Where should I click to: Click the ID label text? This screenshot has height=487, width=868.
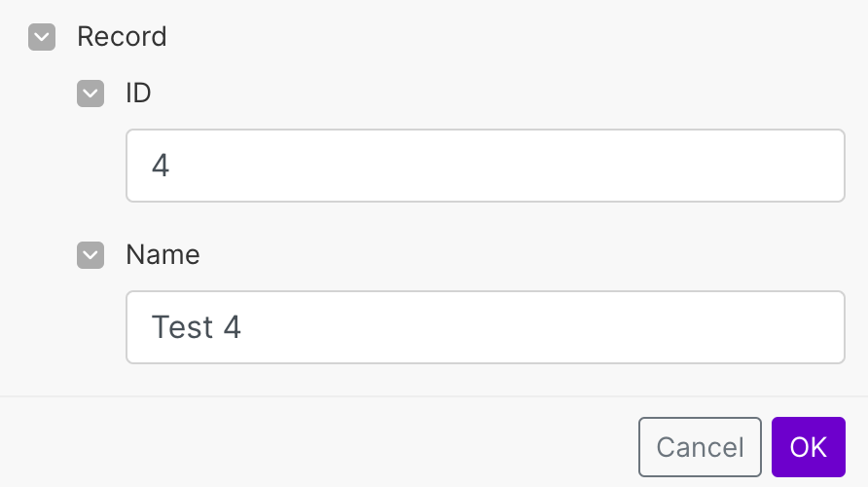click(x=139, y=94)
